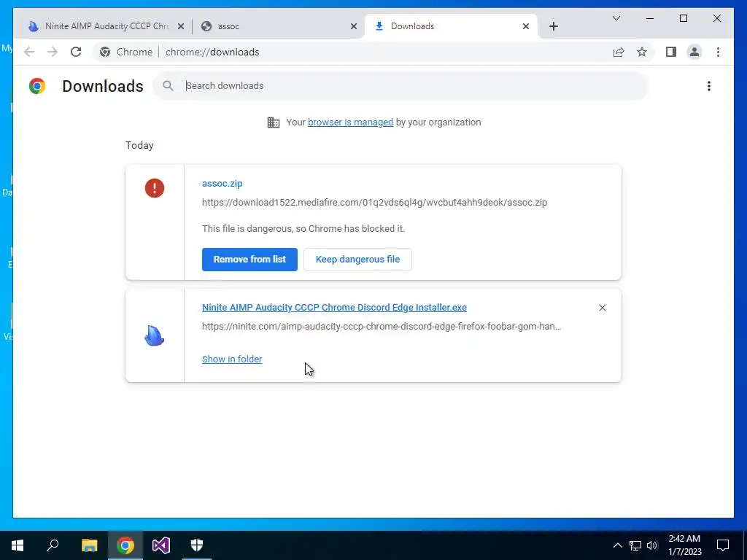Screen dimensions: 747x560
Task: Select the Downloads tab
Action: (450, 26)
